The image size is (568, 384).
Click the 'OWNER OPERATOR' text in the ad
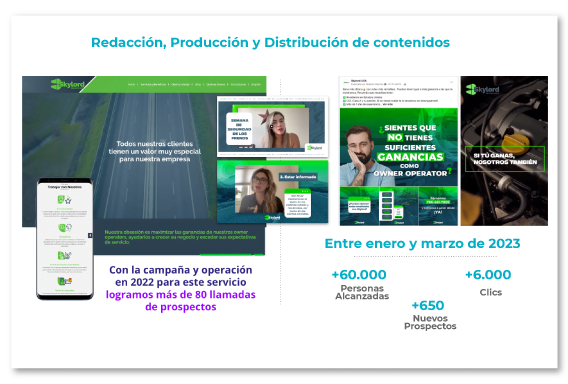pyautogui.click(x=410, y=174)
